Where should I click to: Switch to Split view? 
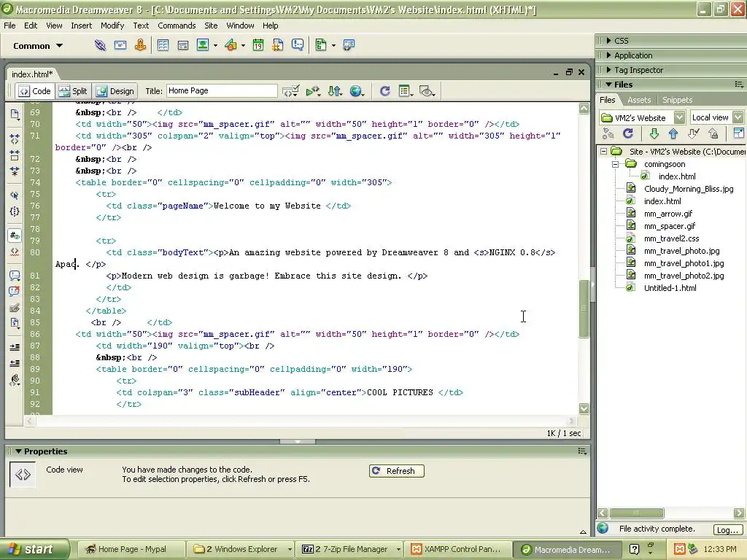pos(74,91)
